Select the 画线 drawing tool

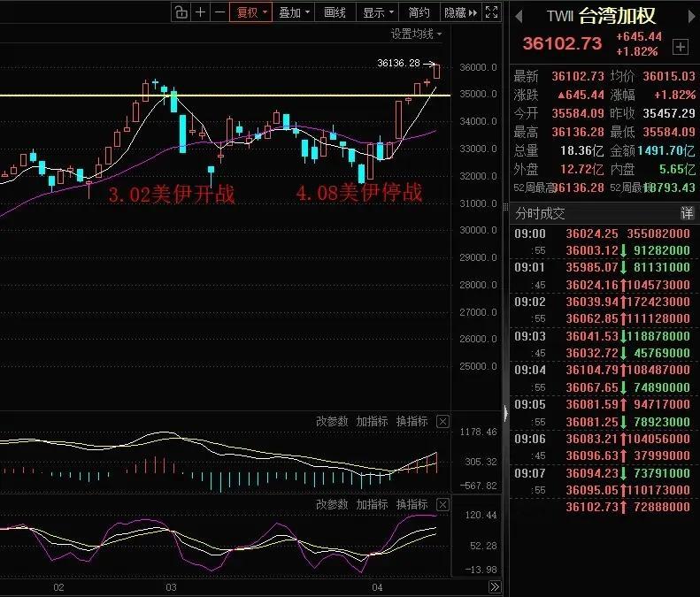pyautogui.click(x=335, y=12)
